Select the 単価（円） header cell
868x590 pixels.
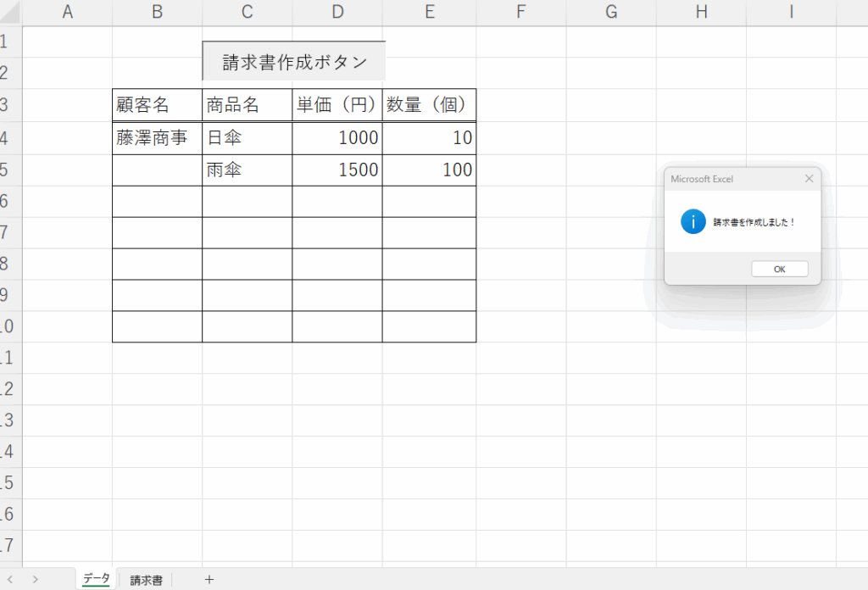point(337,105)
